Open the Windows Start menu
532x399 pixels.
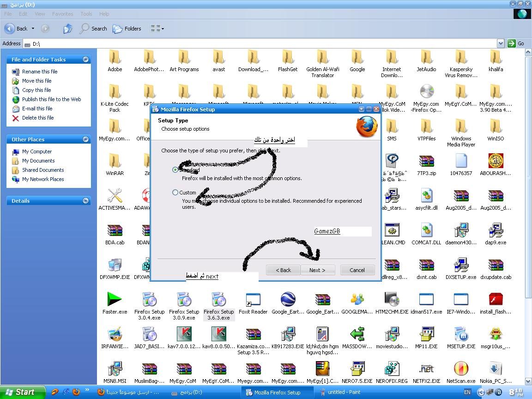click(x=23, y=392)
